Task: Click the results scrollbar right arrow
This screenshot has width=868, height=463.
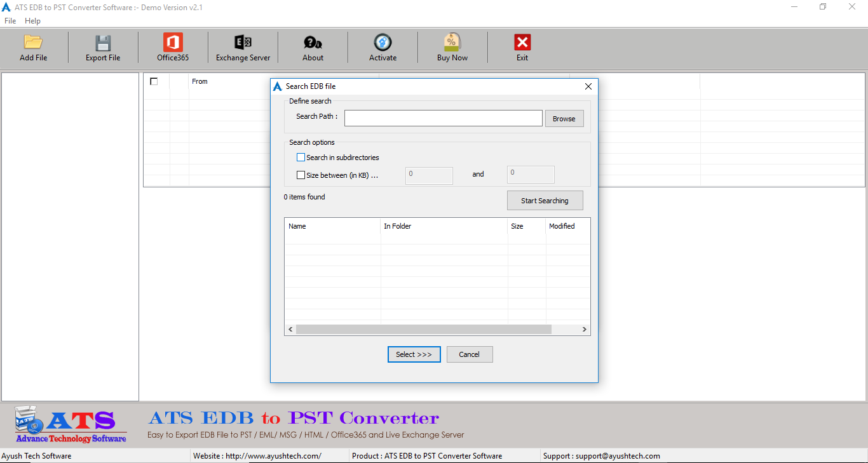Action: tap(585, 329)
